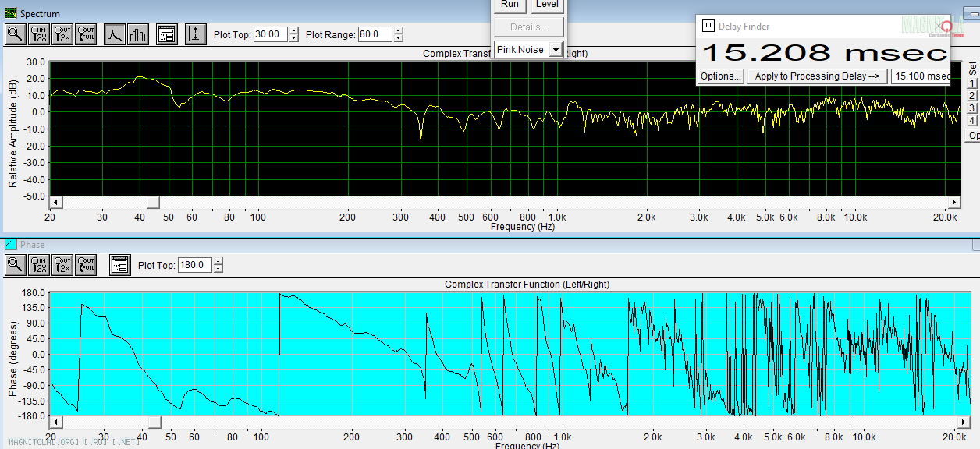The height and width of the screenshot is (449, 980).
Task: Click Zoom Out 2X in Phase toolbar
Action: tap(62, 265)
